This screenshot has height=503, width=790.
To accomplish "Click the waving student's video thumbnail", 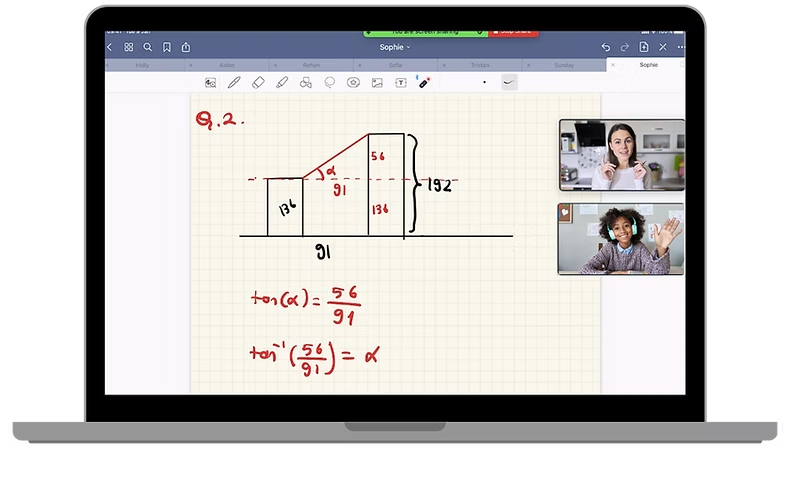I will click(621, 239).
